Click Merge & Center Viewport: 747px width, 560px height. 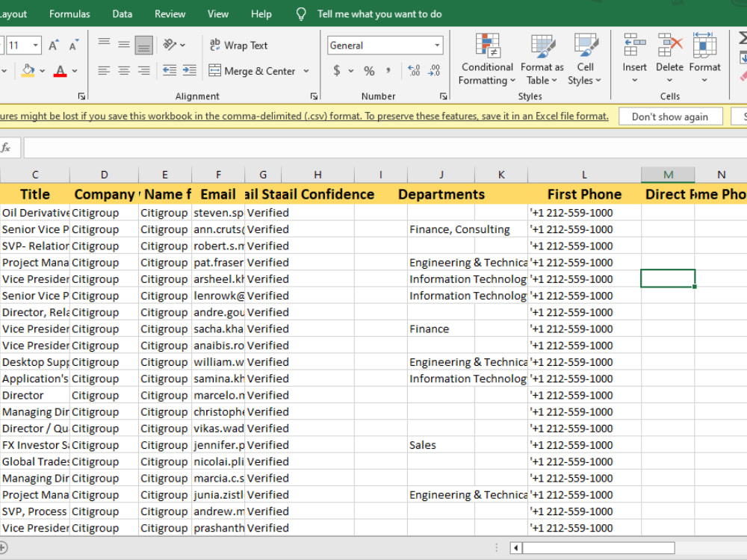coord(252,71)
